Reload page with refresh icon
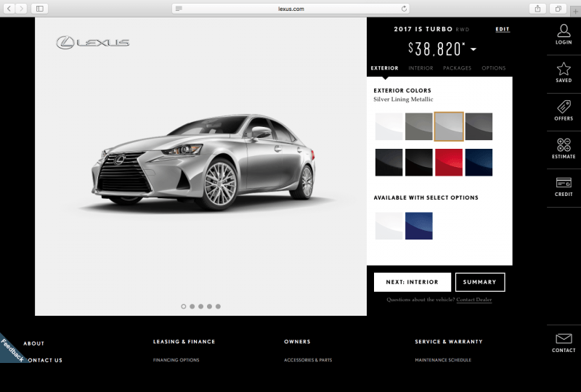Screen dimensions: 581x392 (x=404, y=9)
